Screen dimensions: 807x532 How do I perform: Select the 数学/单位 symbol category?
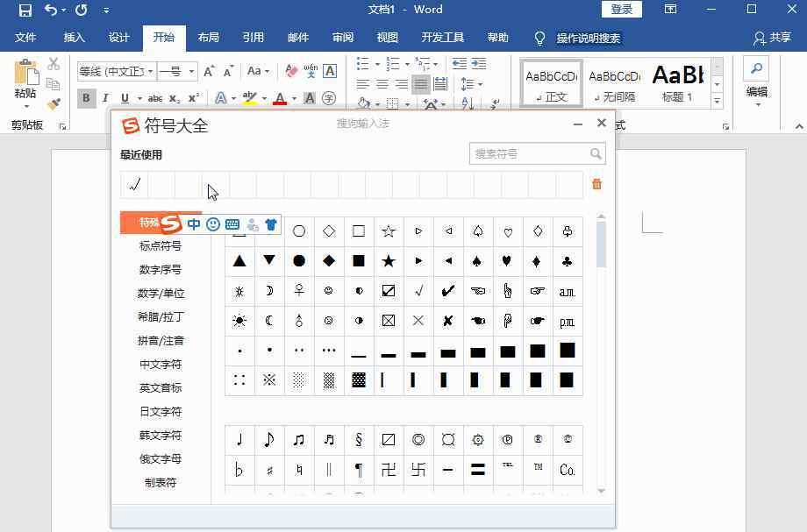[161, 294]
